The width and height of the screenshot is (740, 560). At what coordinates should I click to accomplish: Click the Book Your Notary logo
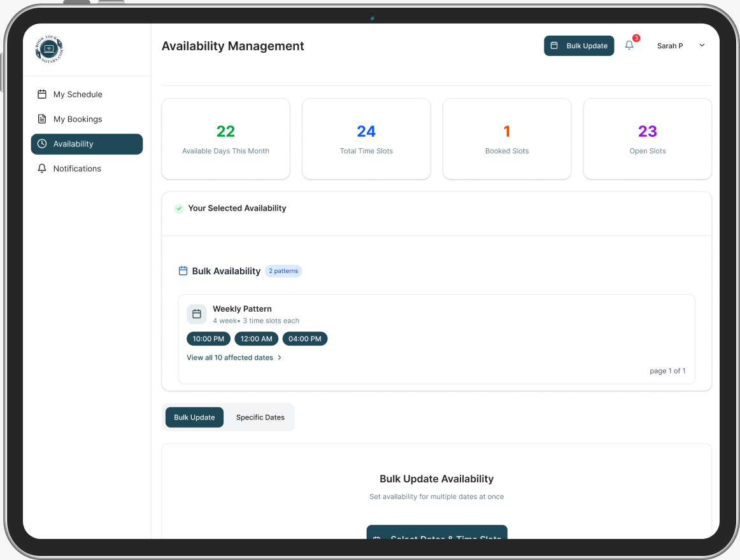click(49, 49)
